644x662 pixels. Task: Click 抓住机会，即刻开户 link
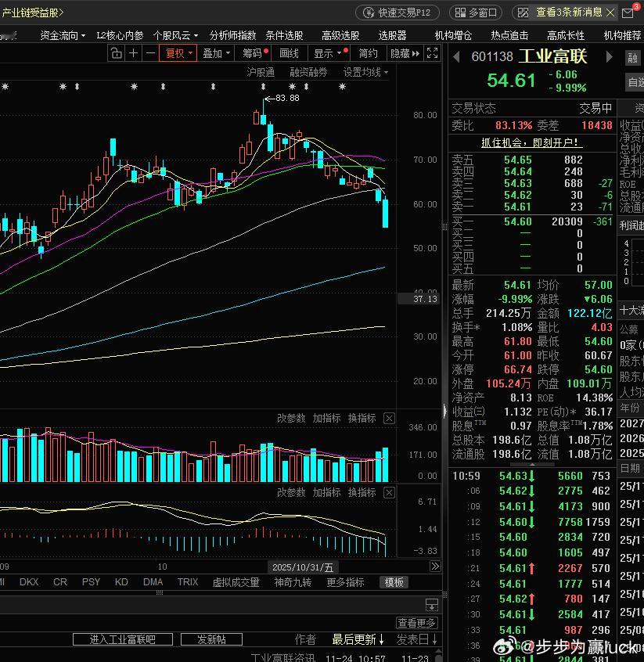click(x=531, y=142)
